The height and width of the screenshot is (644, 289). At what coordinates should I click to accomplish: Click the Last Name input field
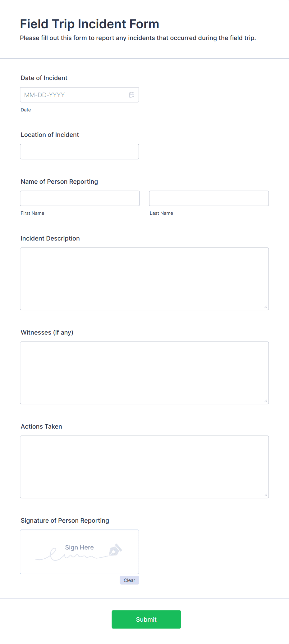[209, 198]
